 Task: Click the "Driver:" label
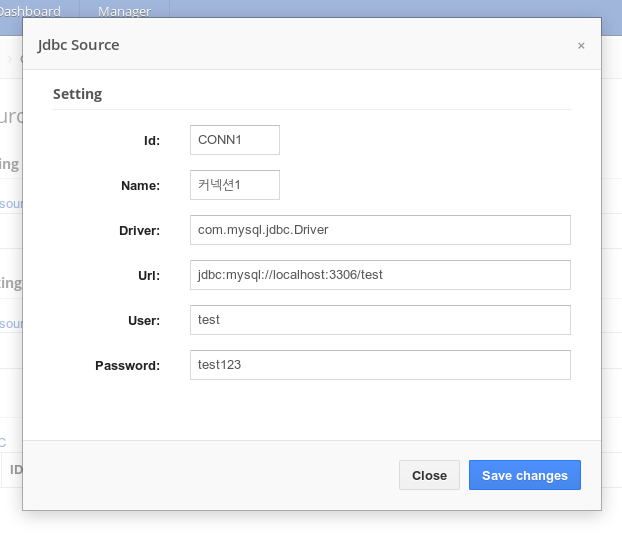(139, 231)
